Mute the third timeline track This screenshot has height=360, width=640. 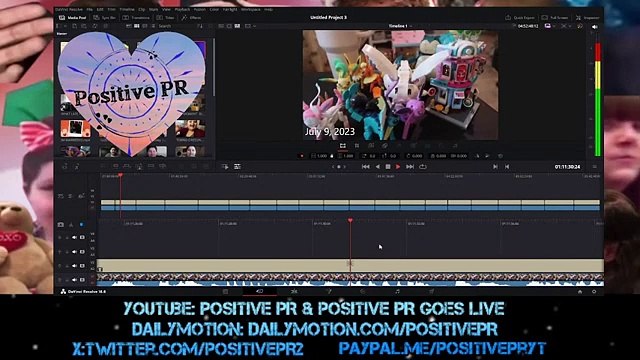click(x=74, y=266)
